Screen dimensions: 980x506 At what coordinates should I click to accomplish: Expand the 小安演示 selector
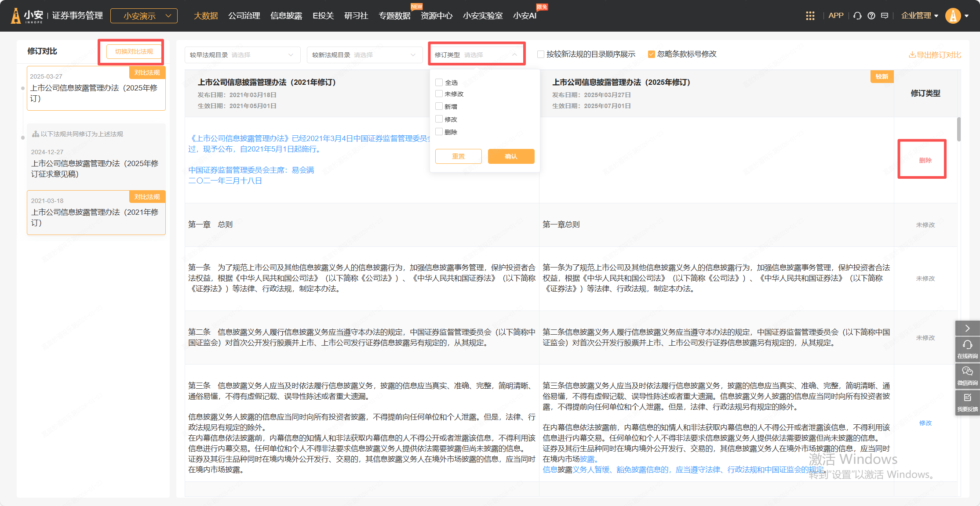click(144, 16)
